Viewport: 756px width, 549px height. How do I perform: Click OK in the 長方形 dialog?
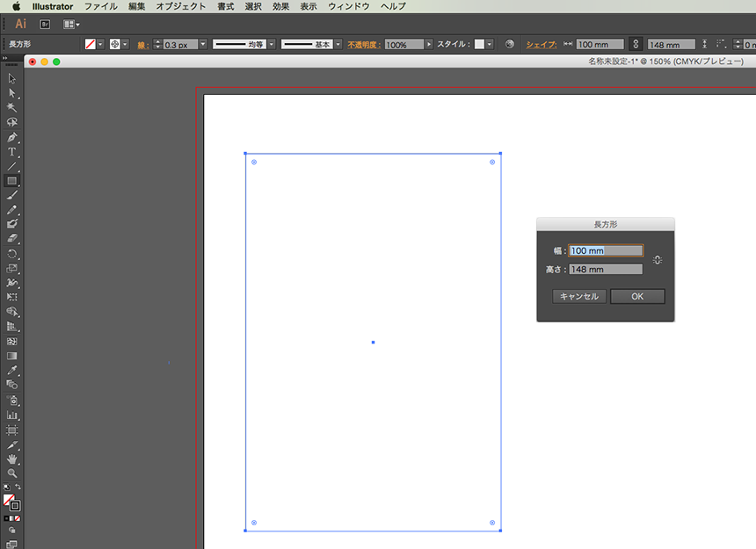click(x=637, y=297)
